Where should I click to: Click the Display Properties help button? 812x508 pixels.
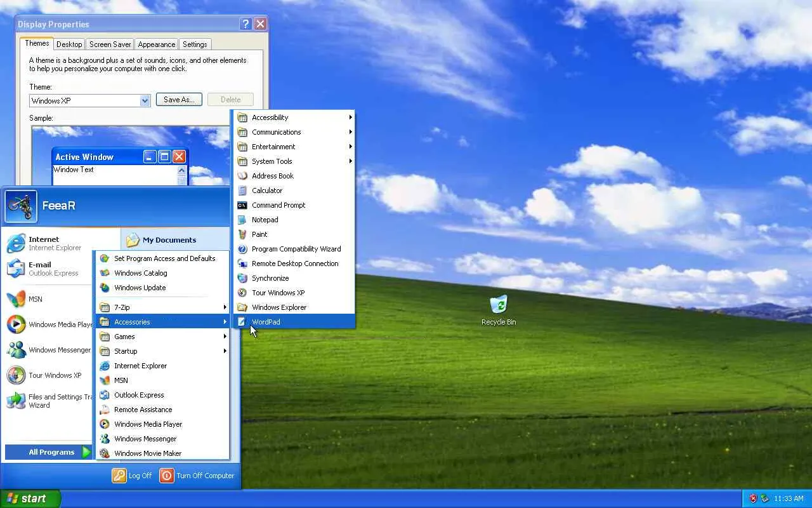(x=246, y=24)
